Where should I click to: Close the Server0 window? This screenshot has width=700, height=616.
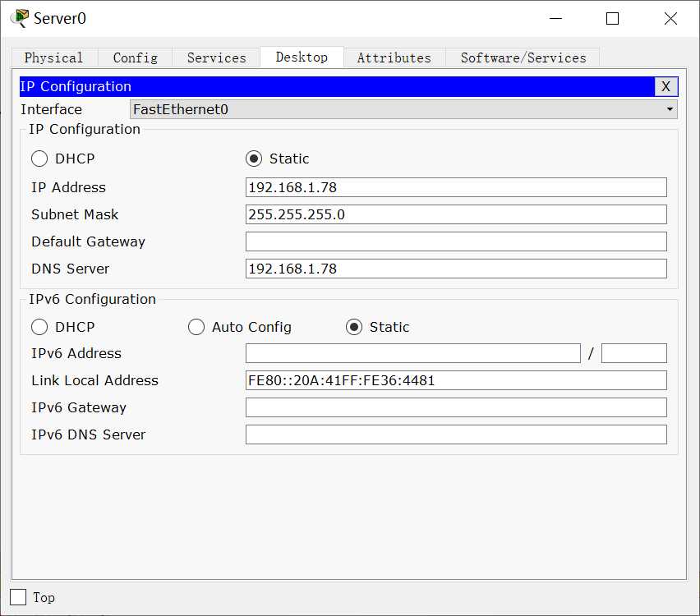(x=670, y=18)
